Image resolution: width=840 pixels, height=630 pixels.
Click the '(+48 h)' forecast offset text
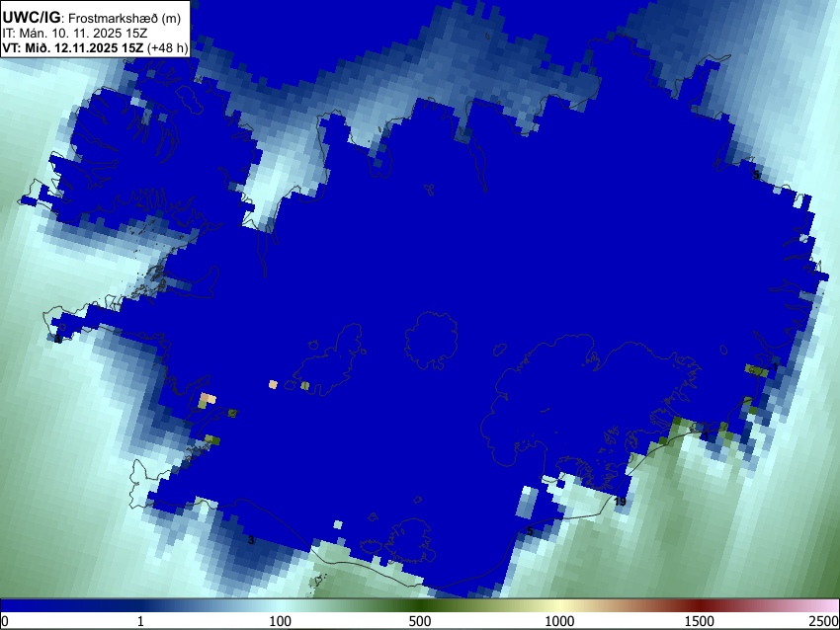pos(168,47)
